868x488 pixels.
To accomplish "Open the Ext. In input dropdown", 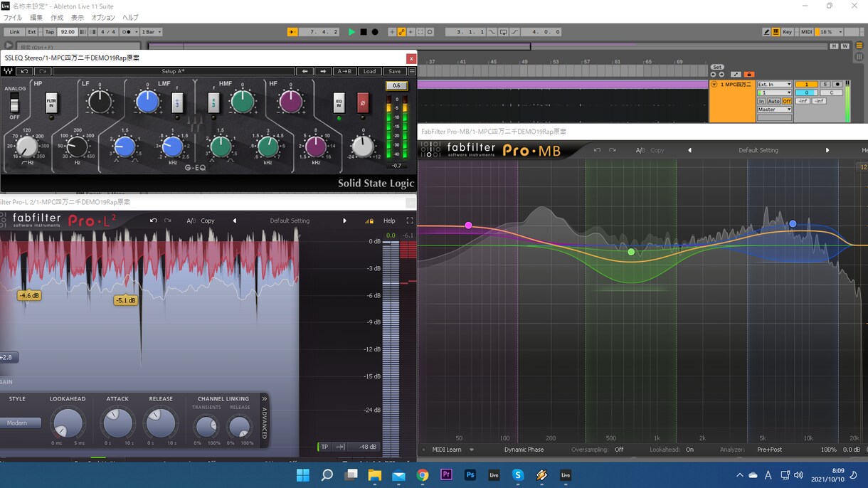I will click(774, 84).
